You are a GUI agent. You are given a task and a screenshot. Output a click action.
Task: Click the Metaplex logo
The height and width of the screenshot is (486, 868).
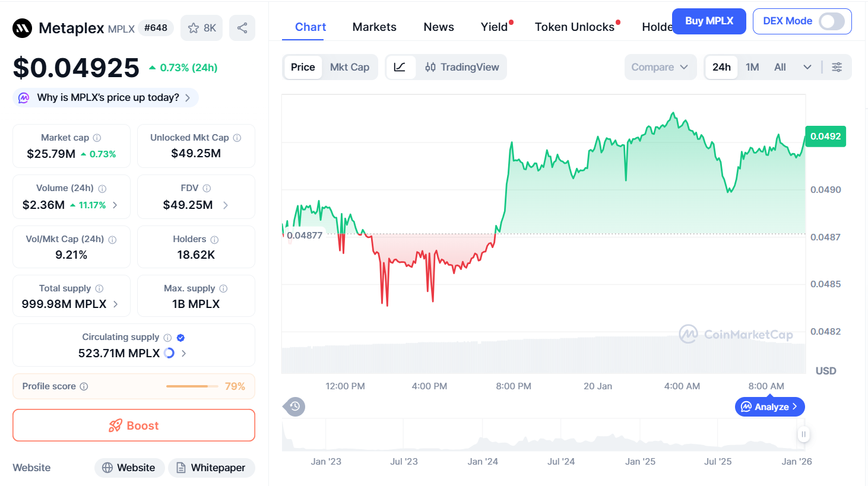click(22, 27)
